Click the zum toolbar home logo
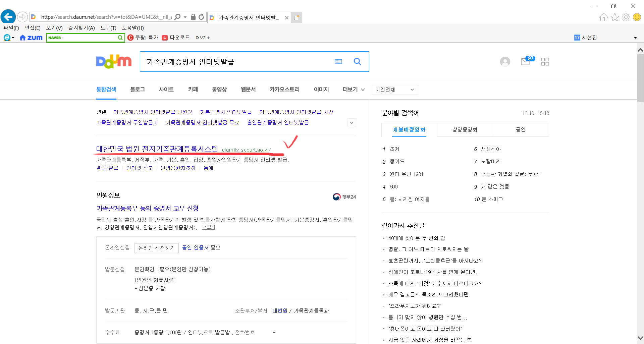Viewport: 644px width, 344px height. pyautogui.click(x=31, y=38)
